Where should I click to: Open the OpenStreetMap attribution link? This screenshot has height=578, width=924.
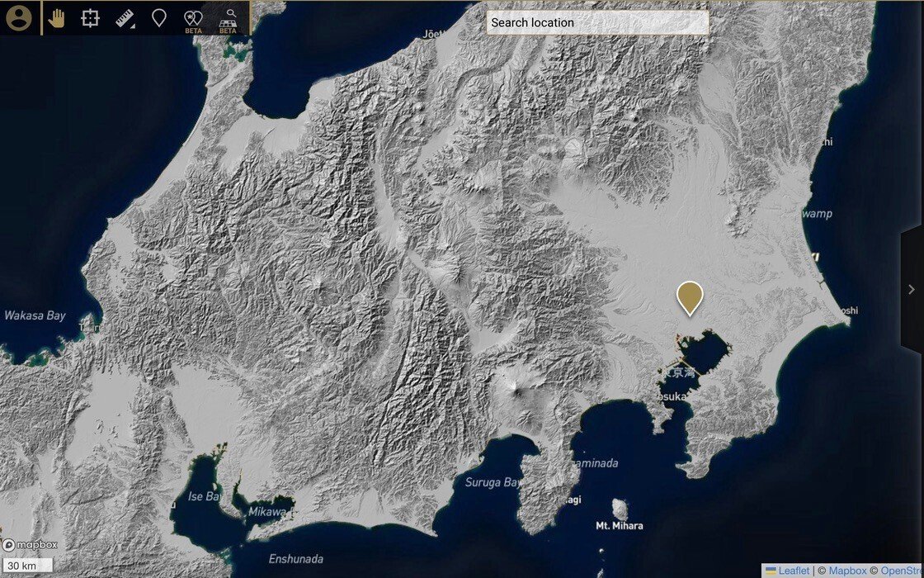902,571
